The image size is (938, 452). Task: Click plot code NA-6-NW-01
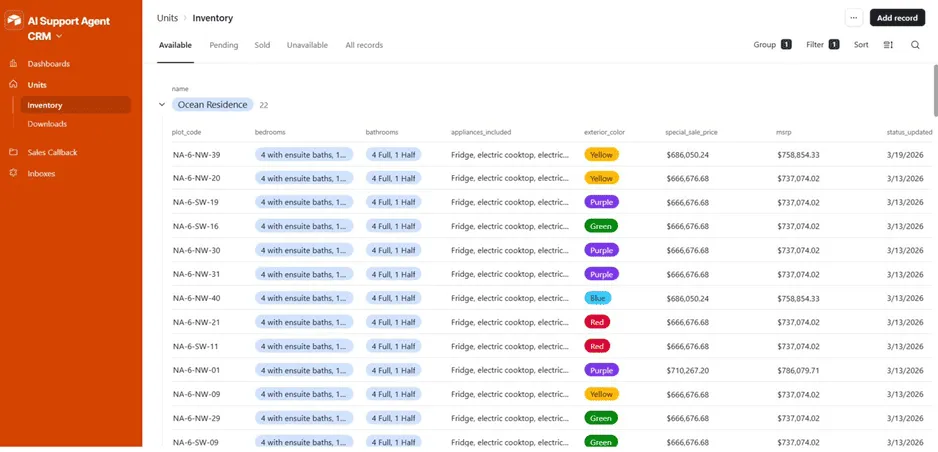coord(196,370)
